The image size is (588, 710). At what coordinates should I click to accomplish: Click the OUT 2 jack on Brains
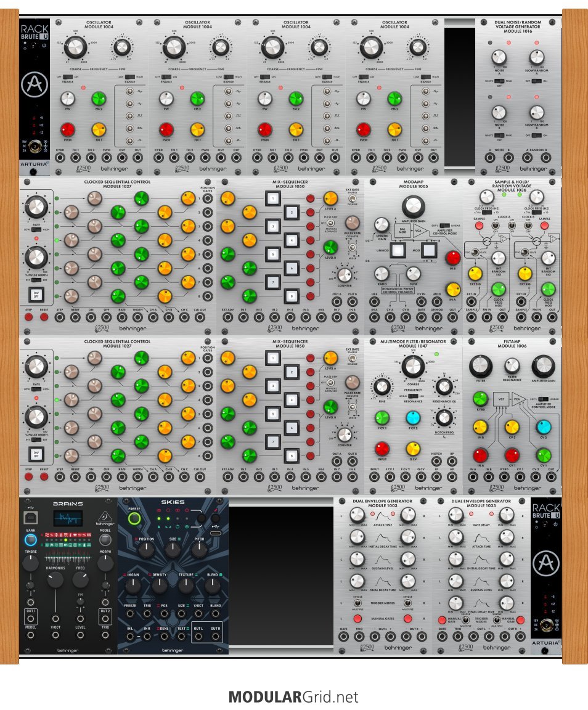[105, 619]
